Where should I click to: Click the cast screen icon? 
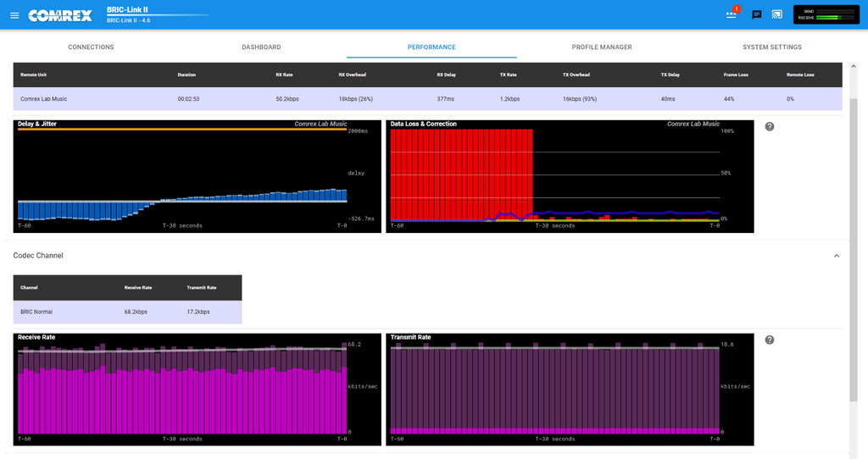[776, 14]
